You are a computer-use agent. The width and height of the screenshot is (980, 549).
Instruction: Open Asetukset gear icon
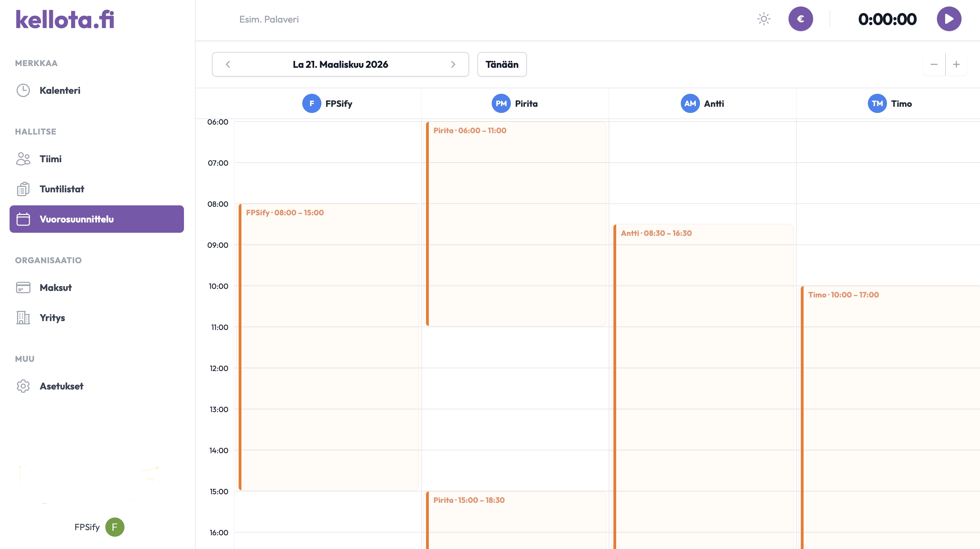click(23, 386)
